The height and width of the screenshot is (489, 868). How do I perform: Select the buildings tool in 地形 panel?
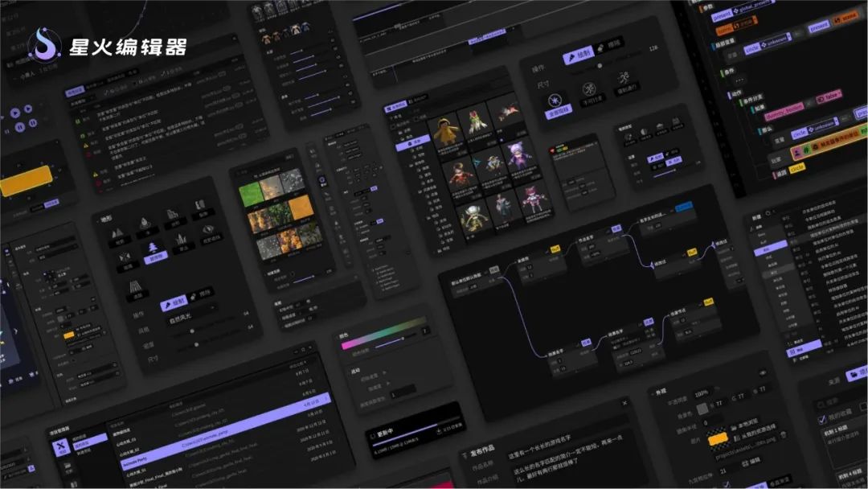coord(172,216)
